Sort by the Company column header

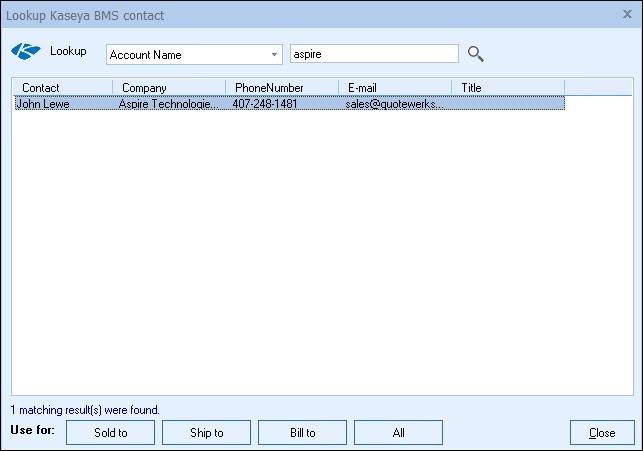169,88
